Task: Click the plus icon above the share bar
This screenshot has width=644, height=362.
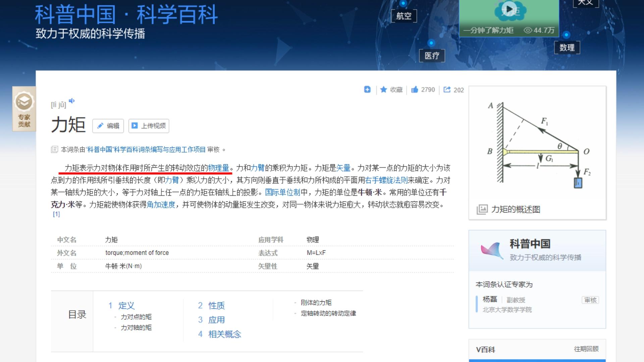Action: (367, 90)
